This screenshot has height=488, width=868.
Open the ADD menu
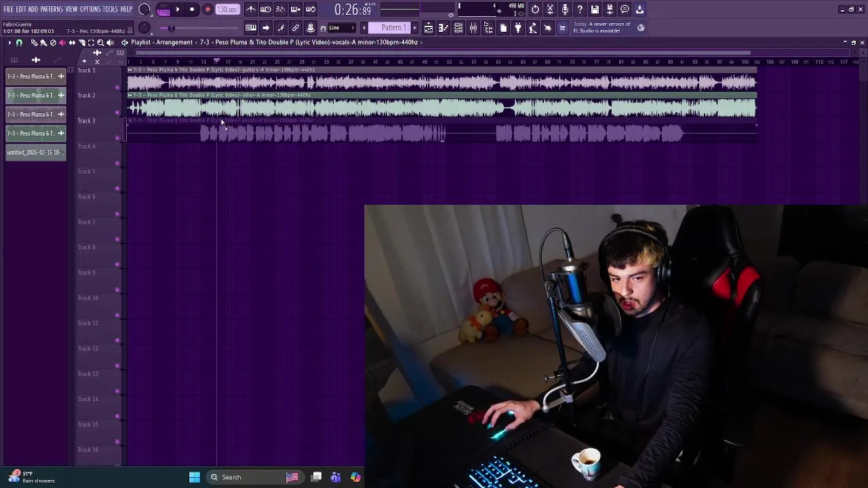(33, 9)
